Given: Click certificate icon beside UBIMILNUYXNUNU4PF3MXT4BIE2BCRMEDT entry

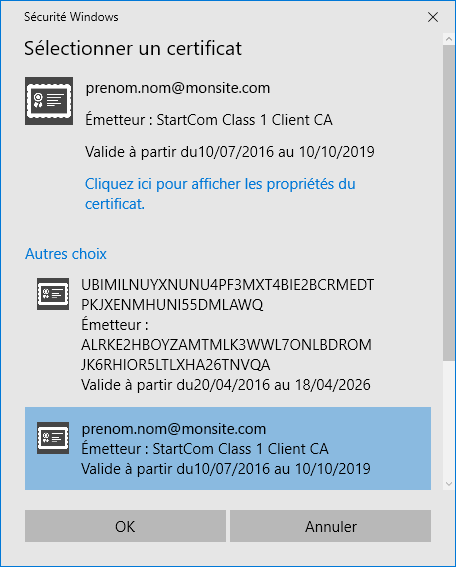Looking at the screenshot, I should pos(53,294).
